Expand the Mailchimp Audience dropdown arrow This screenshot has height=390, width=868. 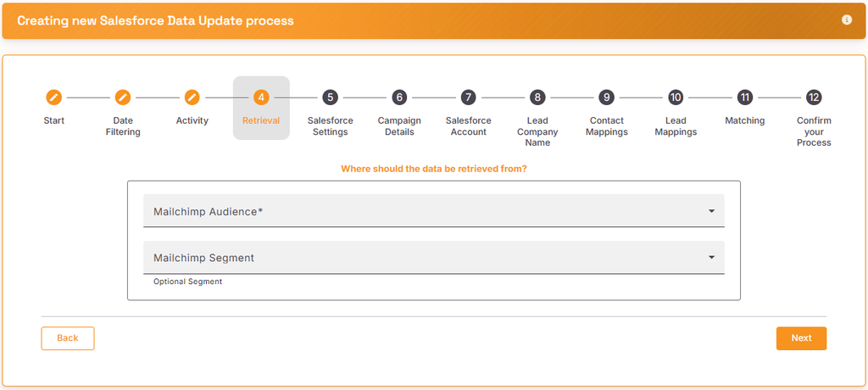(x=712, y=211)
